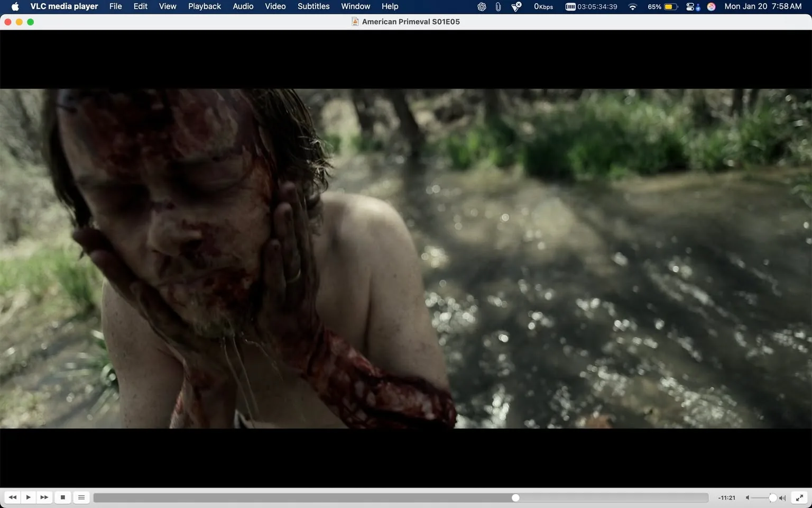Open the VLC media player app menu

64,6
